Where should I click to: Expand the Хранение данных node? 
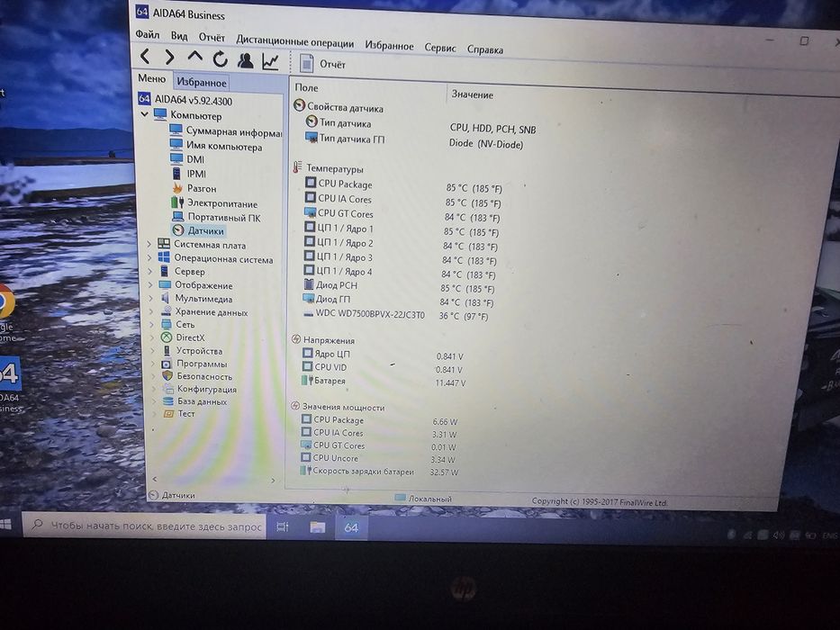[x=152, y=310]
